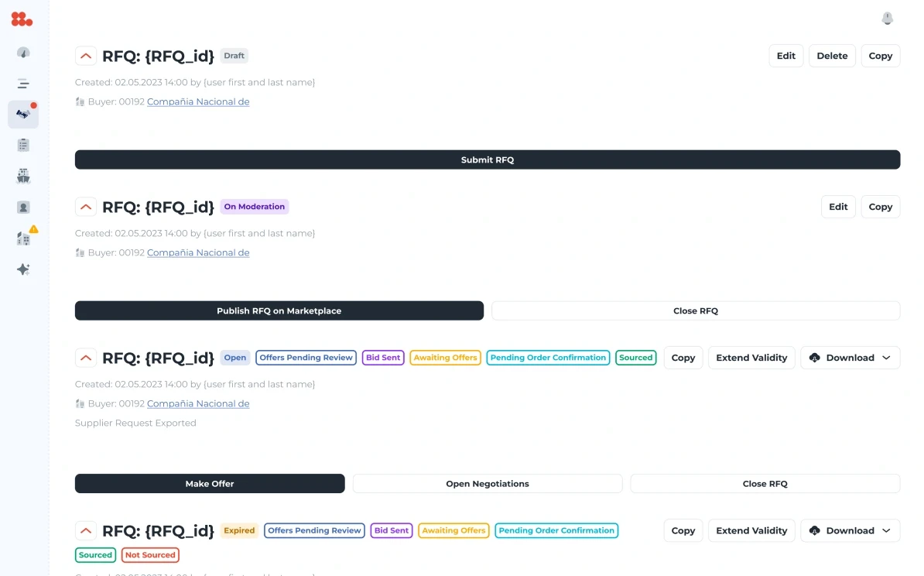Click the Draft status badge
Viewport: 924px width, 576px height.
pos(234,56)
